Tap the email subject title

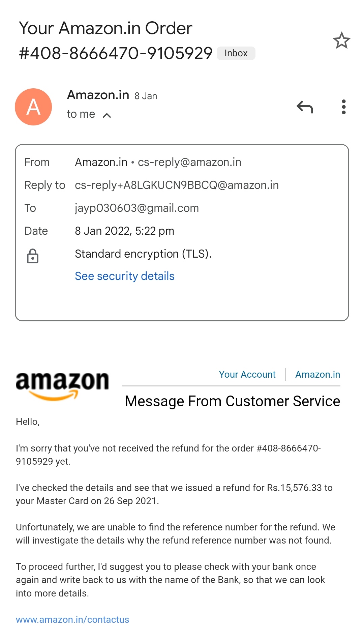click(116, 40)
